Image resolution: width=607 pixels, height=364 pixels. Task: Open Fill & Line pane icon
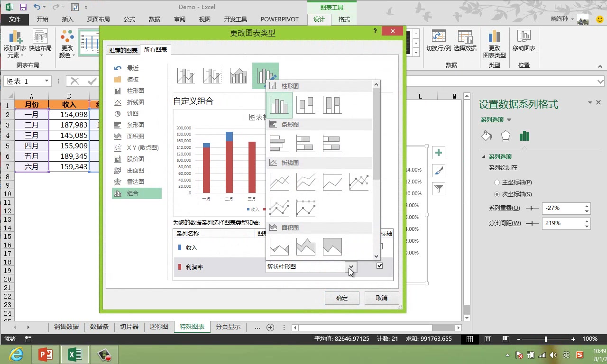click(x=487, y=136)
